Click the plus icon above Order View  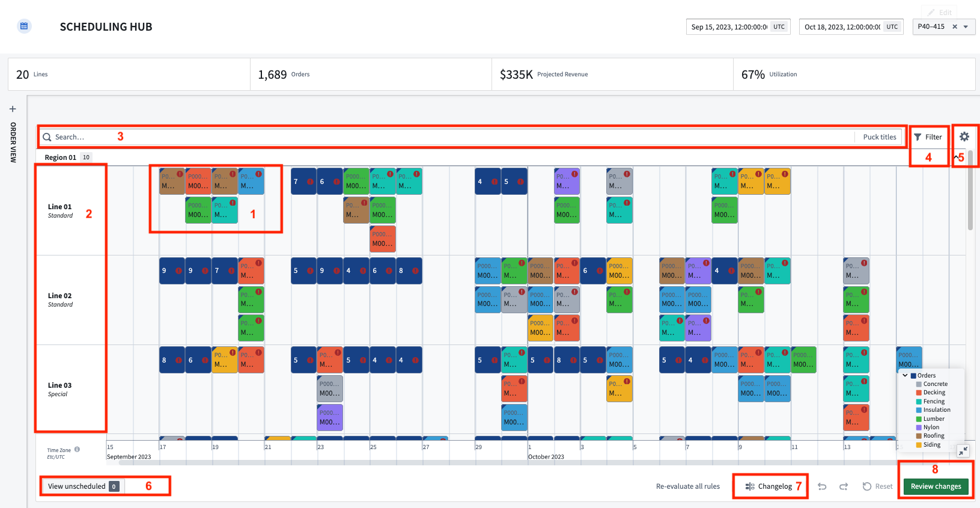click(13, 109)
